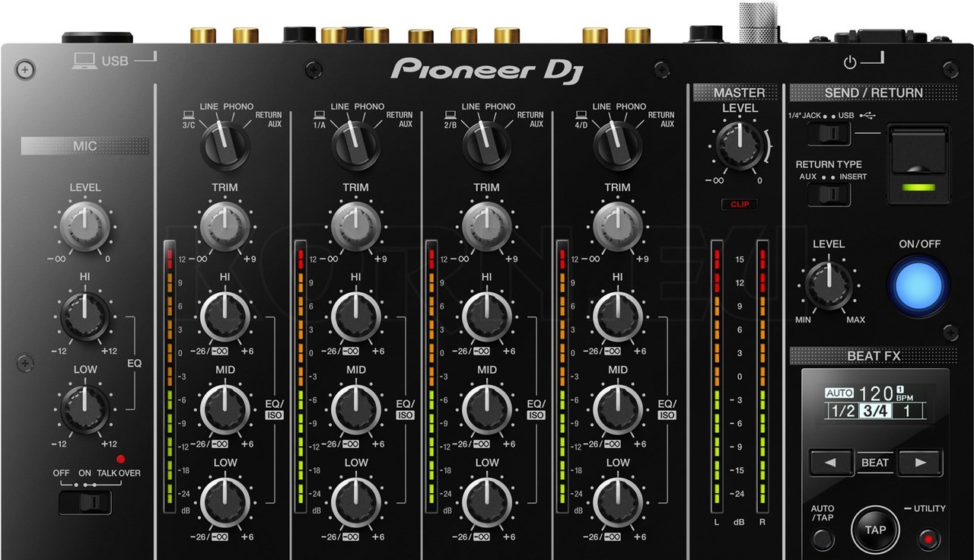Screen dimensions: 974x560
Task: Click the channel 1/A MID EQ knob
Action: pos(355,408)
